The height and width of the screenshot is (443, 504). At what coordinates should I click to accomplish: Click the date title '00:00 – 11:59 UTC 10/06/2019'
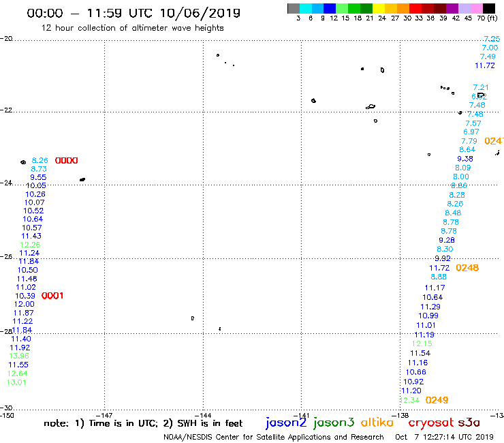click(133, 13)
